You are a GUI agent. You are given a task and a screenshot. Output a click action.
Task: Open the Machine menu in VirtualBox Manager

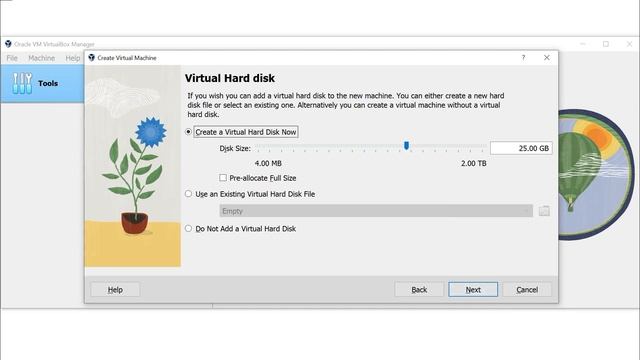pyautogui.click(x=41, y=58)
